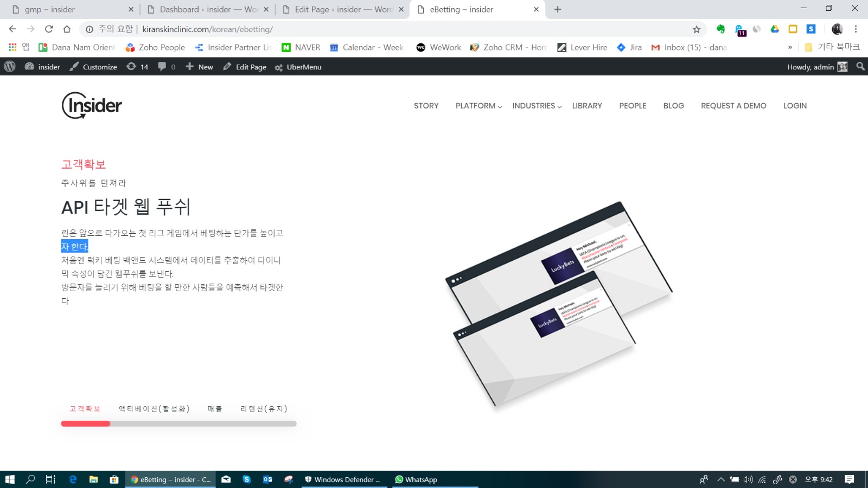This screenshot has width=868, height=488.
Task: Select the 매출 tab
Action: pyautogui.click(x=215, y=409)
